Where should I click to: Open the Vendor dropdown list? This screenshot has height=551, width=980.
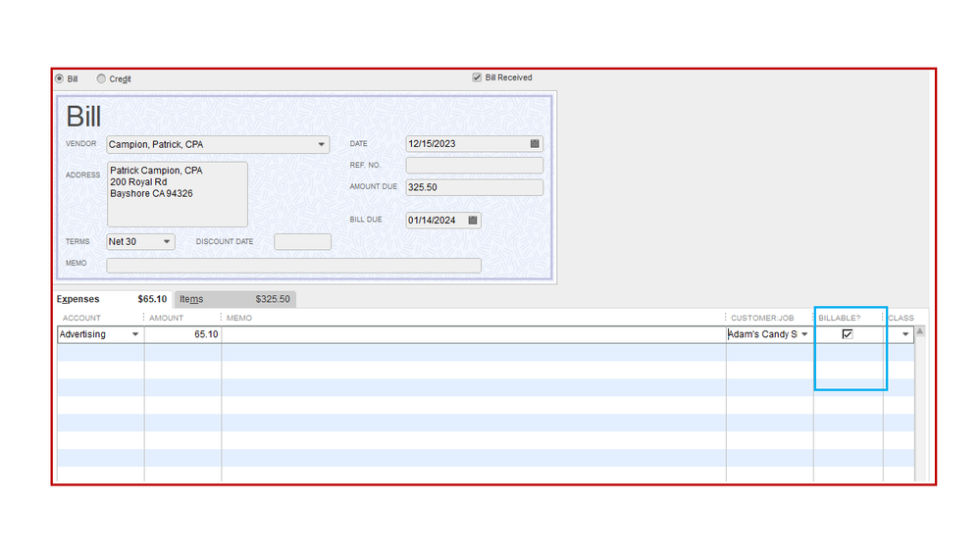321,144
